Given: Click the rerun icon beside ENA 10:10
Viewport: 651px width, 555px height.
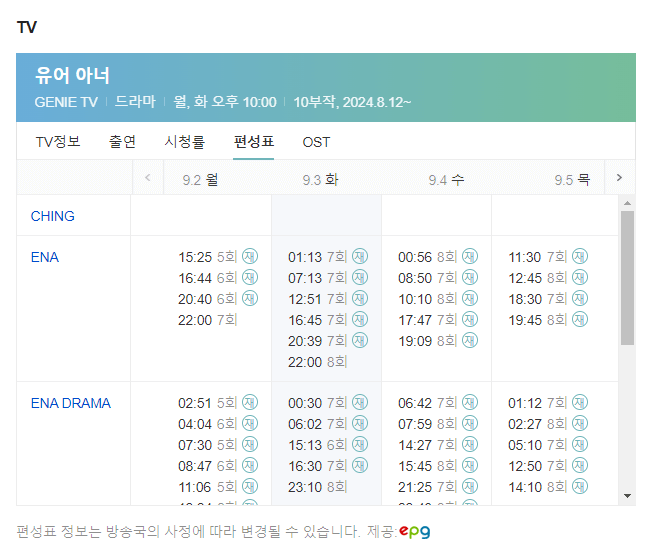Looking at the screenshot, I should [470, 298].
